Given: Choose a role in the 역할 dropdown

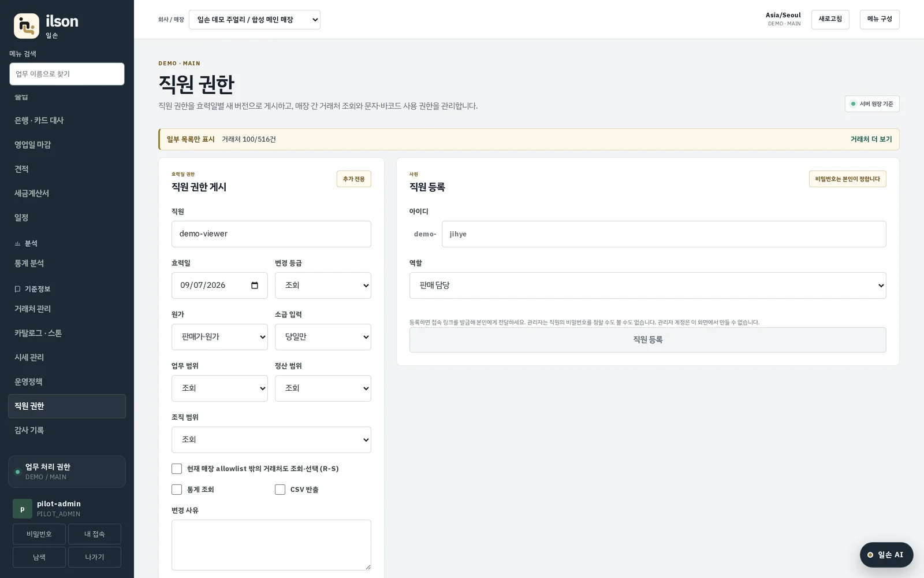Looking at the screenshot, I should click(x=648, y=286).
